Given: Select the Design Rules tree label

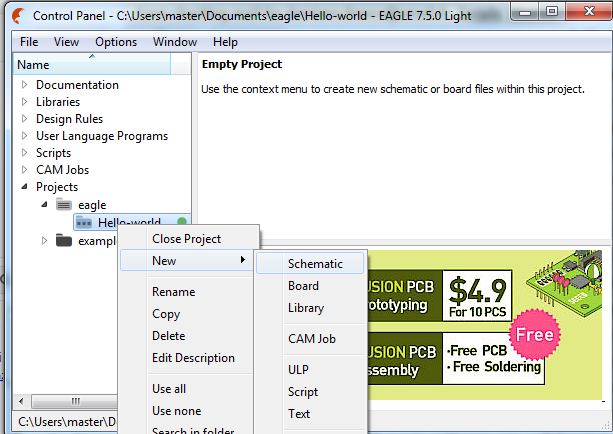Looking at the screenshot, I should click(x=70, y=119).
